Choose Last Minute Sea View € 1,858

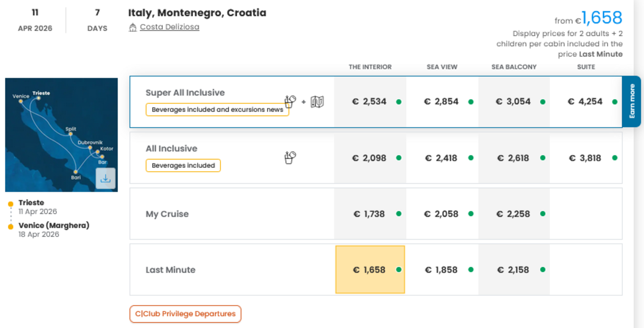[x=441, y=270]
